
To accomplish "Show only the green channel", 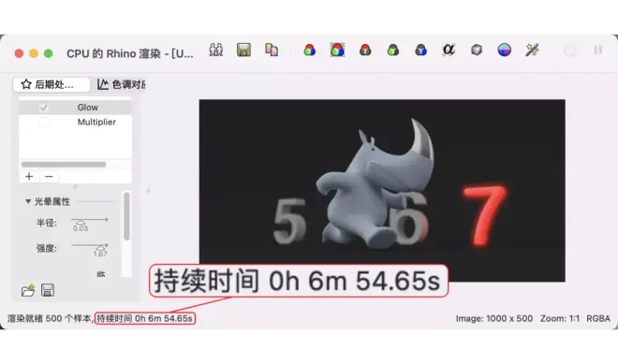I will [393, 50].
